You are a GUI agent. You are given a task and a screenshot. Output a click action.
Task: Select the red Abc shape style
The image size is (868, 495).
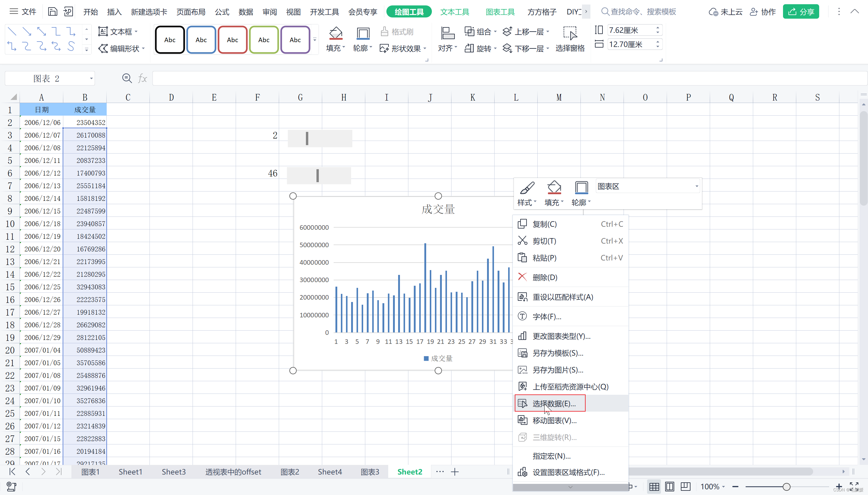coord(232,40)
